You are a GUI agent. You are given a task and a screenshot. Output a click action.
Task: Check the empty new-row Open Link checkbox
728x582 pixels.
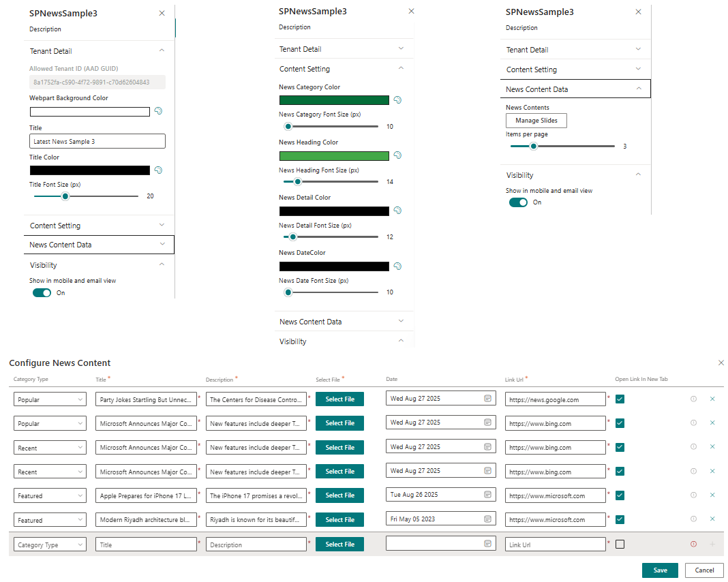tap(620, 544)
